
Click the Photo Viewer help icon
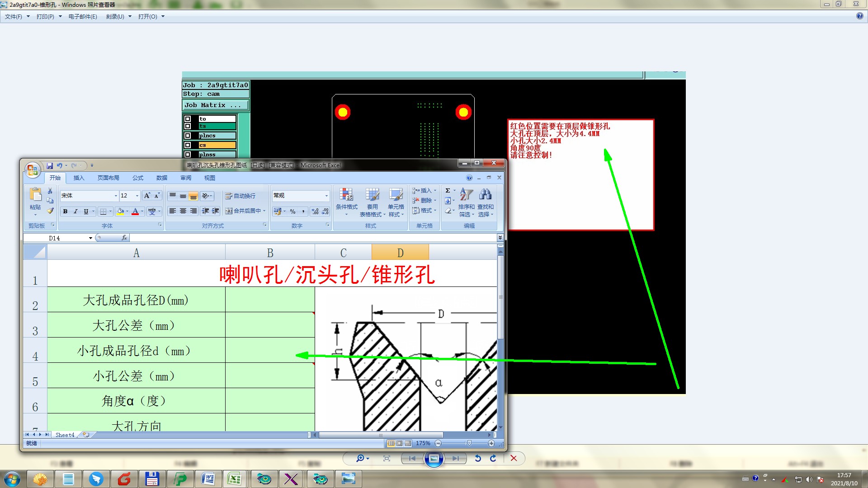click(x=859, y=16)
